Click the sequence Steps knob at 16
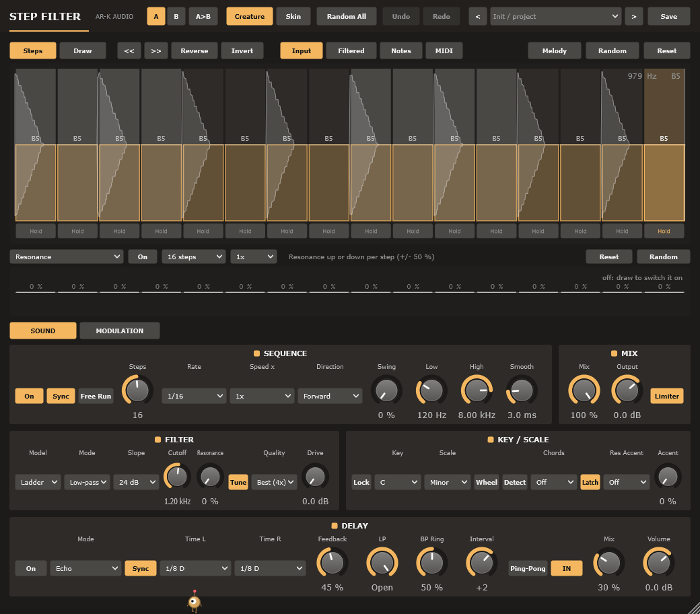700x614 pixels. pyautogui.click(x=137, y=390)
